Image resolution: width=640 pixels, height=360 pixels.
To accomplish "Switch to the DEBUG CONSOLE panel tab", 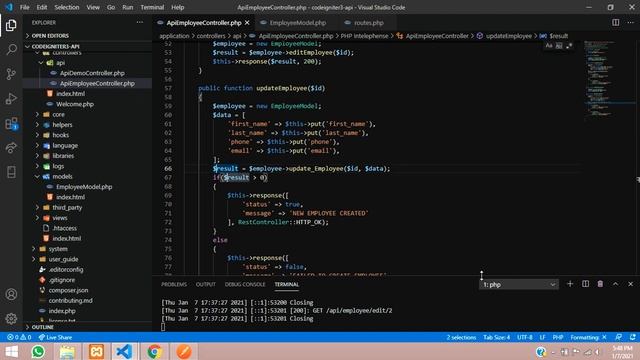I will pyautogui.click(x=245, y=284).
